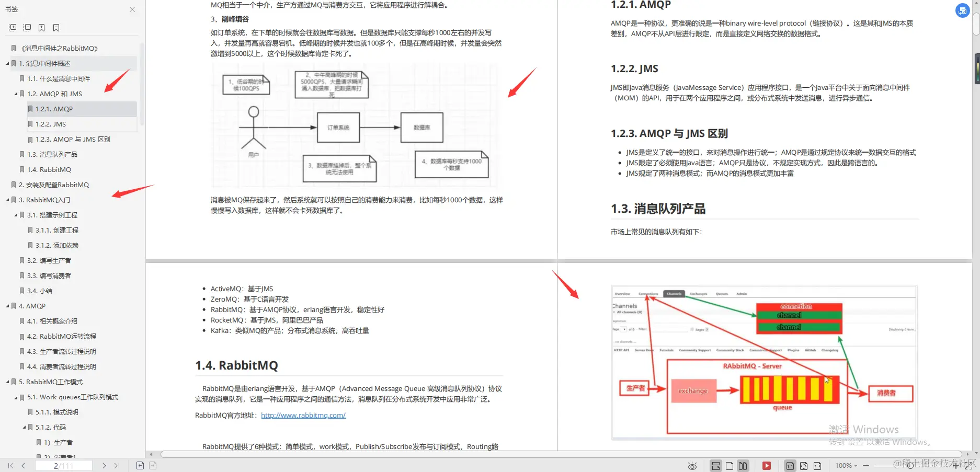This screenshot has width=980, height=472.
Task: Go to next page arrow
Action: pos(104,465)
